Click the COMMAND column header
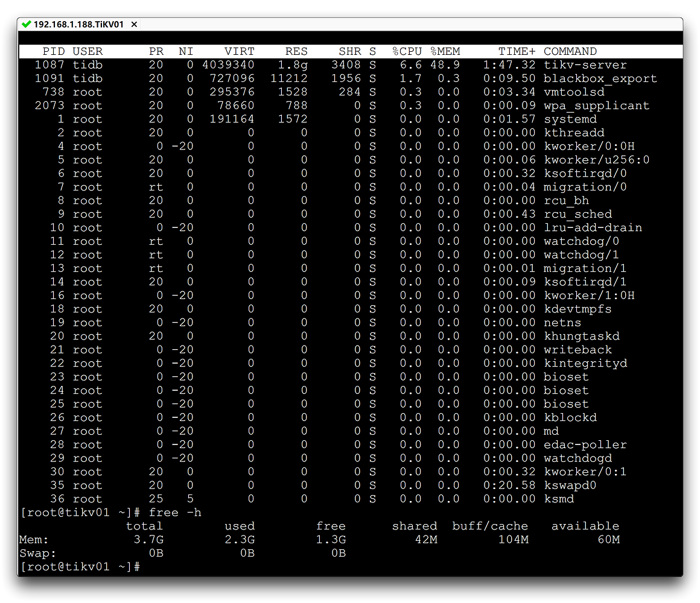The height and width of the screenshot is (603, 700). click(x=570, y=51)
